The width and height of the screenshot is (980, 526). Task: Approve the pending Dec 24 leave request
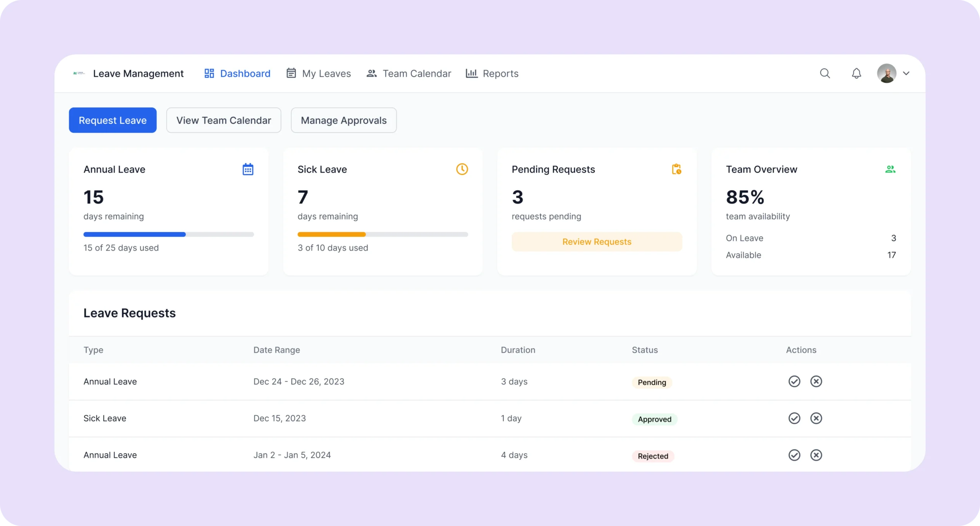tap(794, 381)
